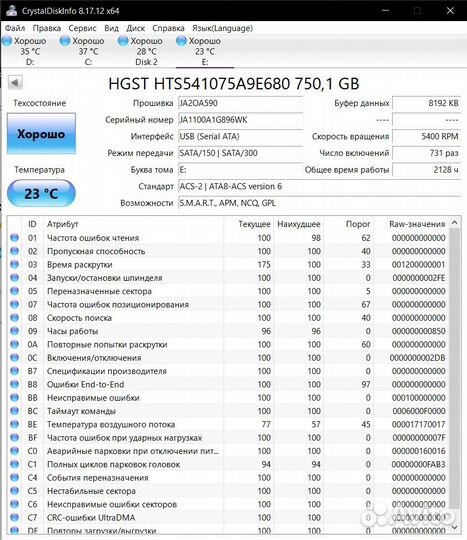Screen dimensions: 467x540
Task: Click the rotation speed value 5400 RPM
Action: [x=426, y=136]
